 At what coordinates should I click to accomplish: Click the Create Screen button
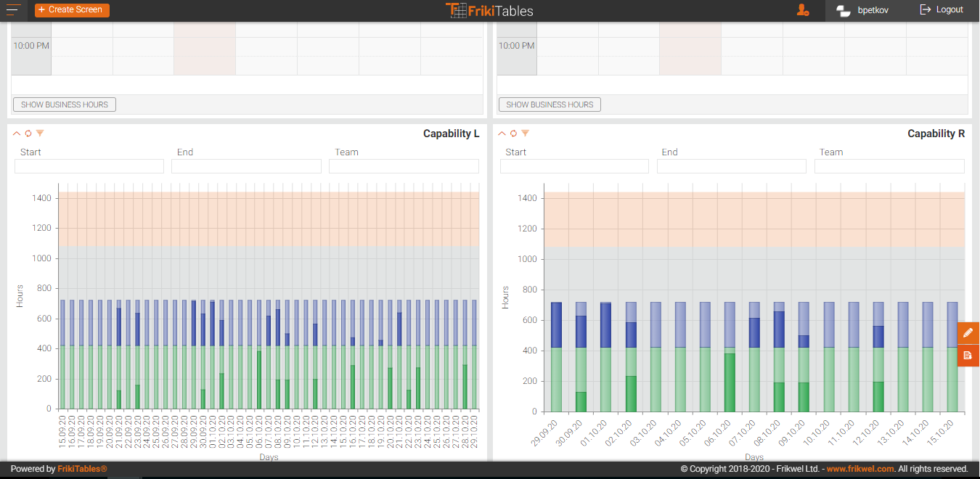coord(72,10)
